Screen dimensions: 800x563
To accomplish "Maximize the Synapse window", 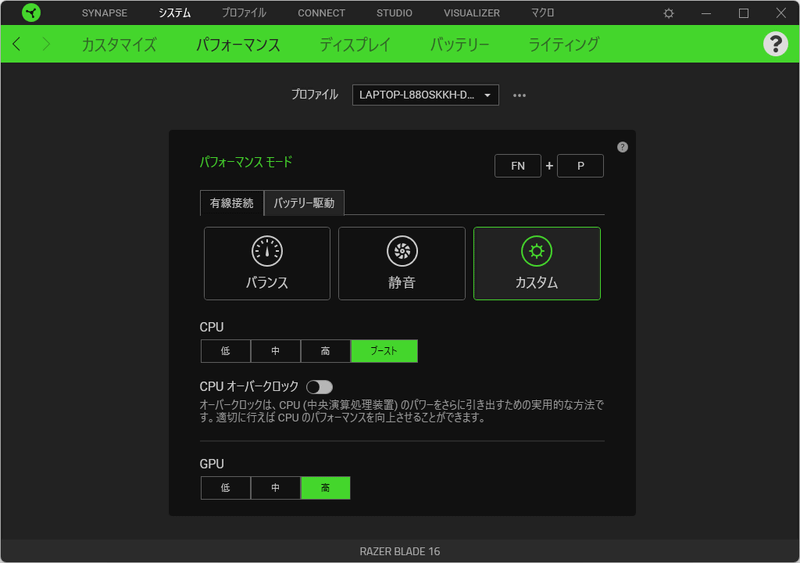I will 743,13.
